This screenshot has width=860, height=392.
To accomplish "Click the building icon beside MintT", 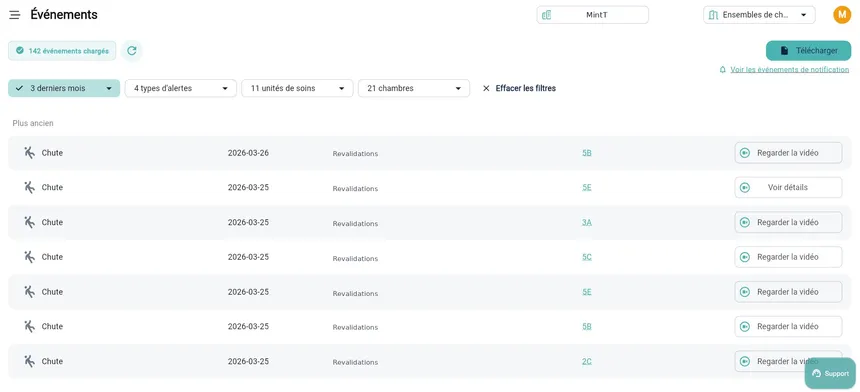I will [x=546, y=15].
